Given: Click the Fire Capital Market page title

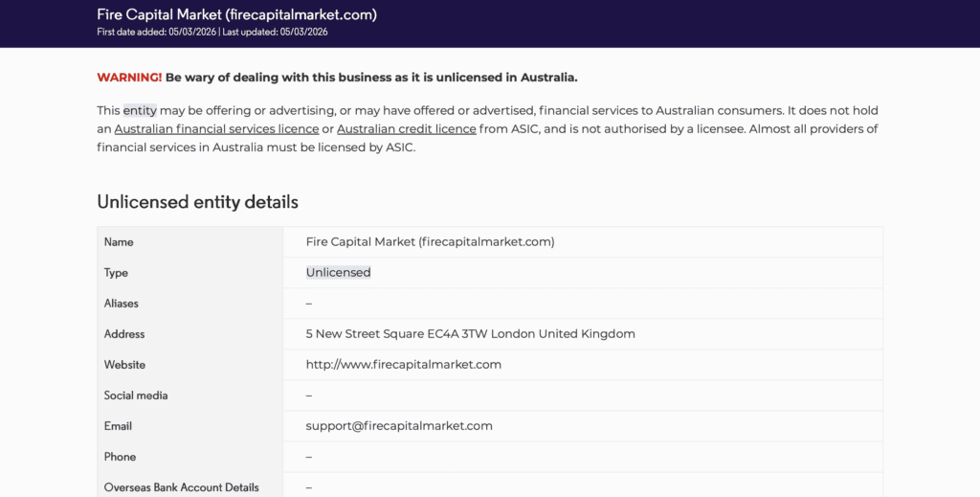Looking at the screenshot, I should click(236, 14).
